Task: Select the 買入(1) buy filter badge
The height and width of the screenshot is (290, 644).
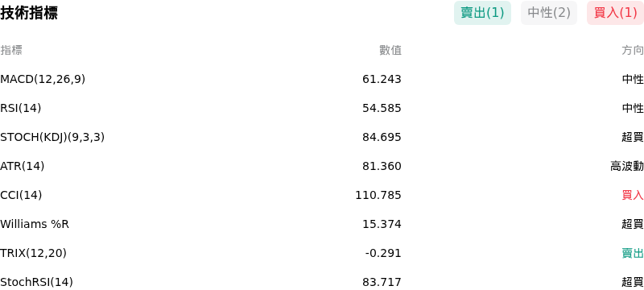Action: pyautogui.click(x=615, y=13)
